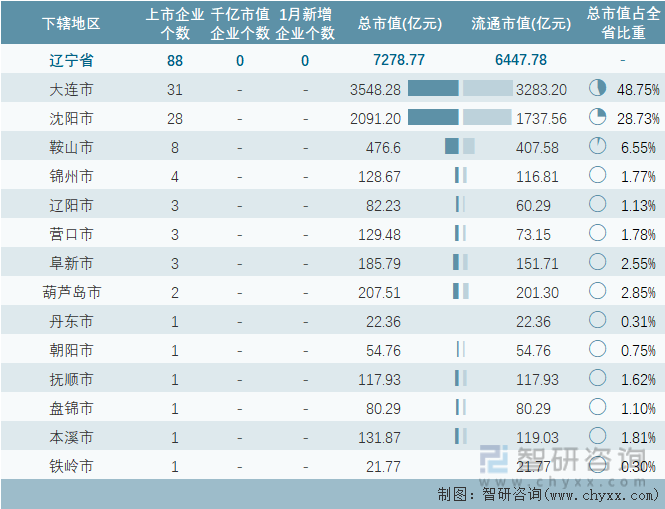This screenshot has width=665, height=509.
Task: Click the 丹东市 row label
Action: (71, 322)
